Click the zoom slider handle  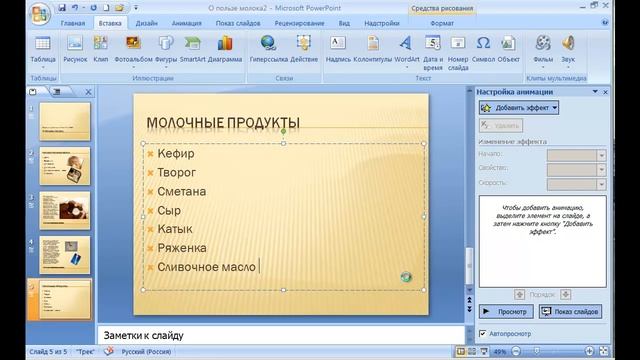(x=537, y=351)
